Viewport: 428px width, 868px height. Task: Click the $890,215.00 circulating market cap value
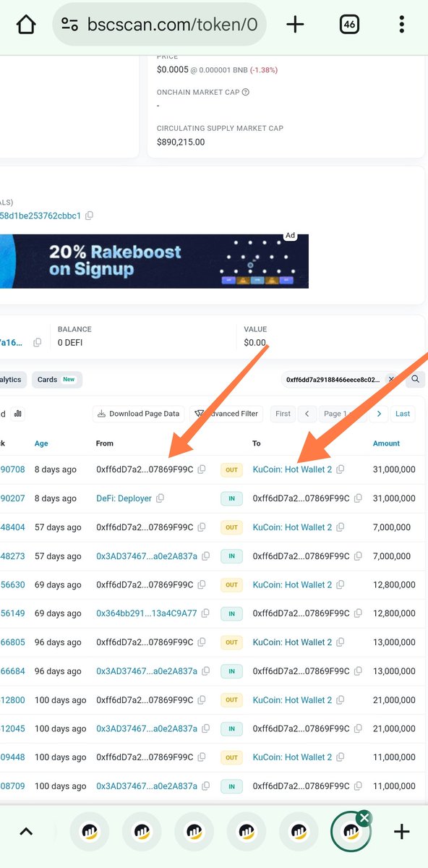point(181,142)
